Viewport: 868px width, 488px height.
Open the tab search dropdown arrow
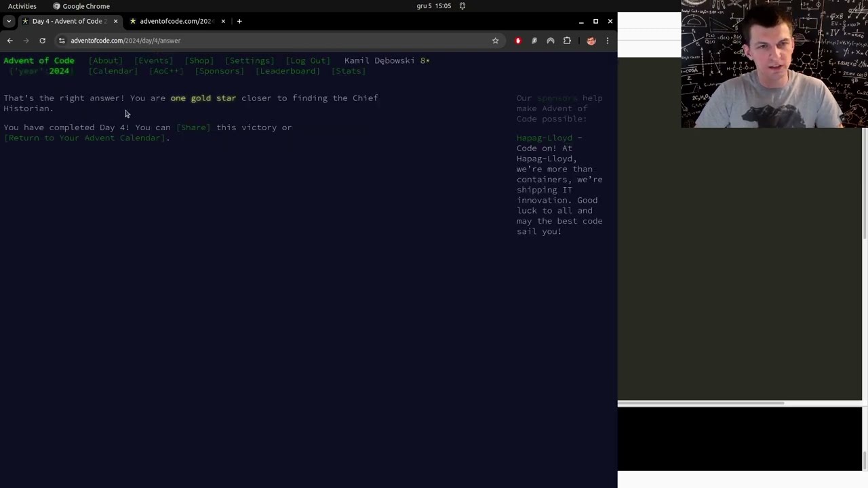[x=9, y=21]
